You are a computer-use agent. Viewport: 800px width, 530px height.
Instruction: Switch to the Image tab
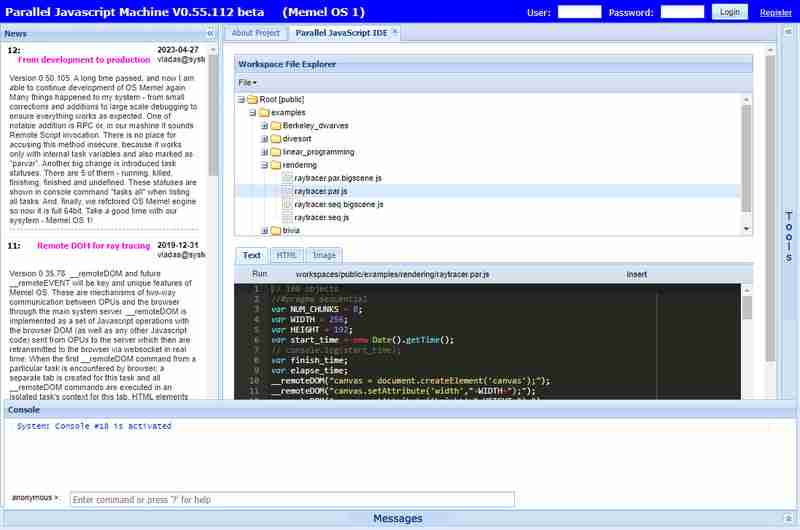pos(324,255)
